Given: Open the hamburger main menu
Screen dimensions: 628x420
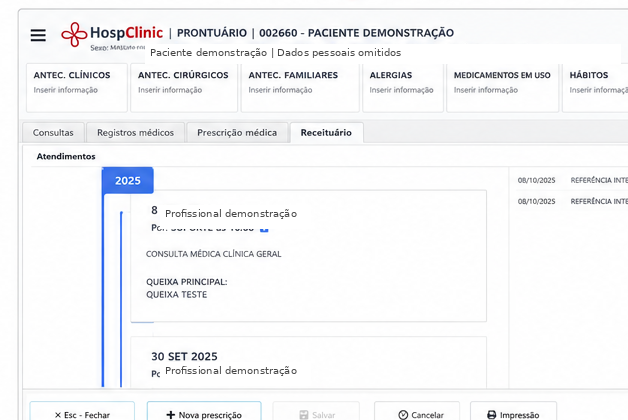Looking at the screenshot, I should pyautogui.click(x=38, y=35).
